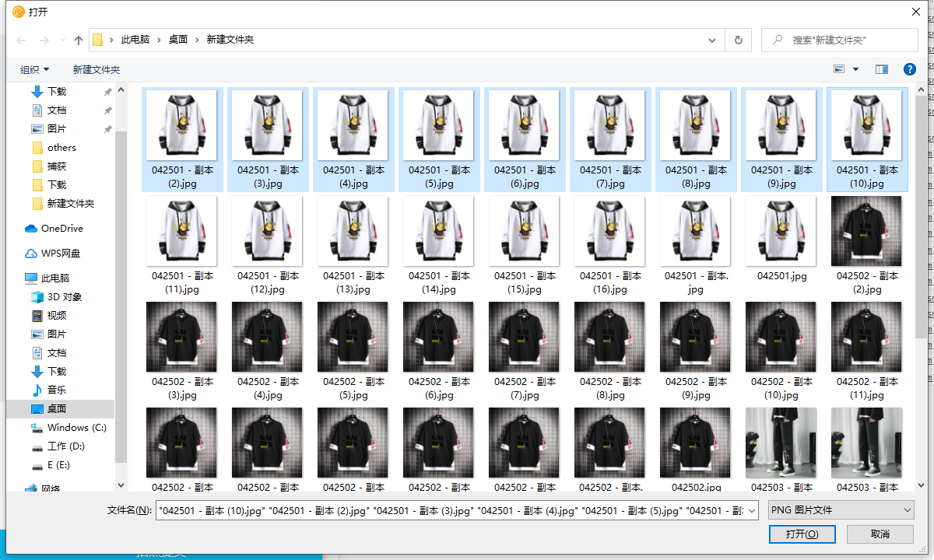Click the 打开(O) button
Image resolution: width=934 pixels, height=560 pixels.
point(802,534)
